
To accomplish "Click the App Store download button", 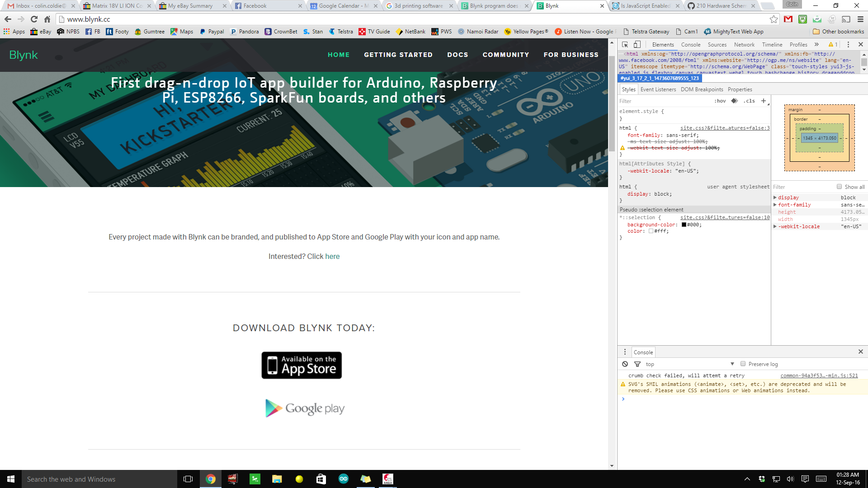I will [302, 365].
